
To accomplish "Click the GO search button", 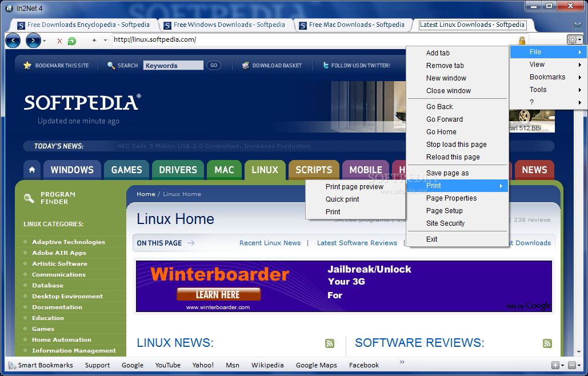I will pos(214,65).
